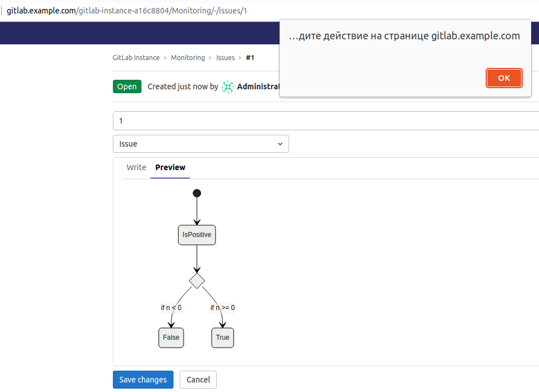539x392 pixels.
Task: Click the Save changes button
Action: 143,380
